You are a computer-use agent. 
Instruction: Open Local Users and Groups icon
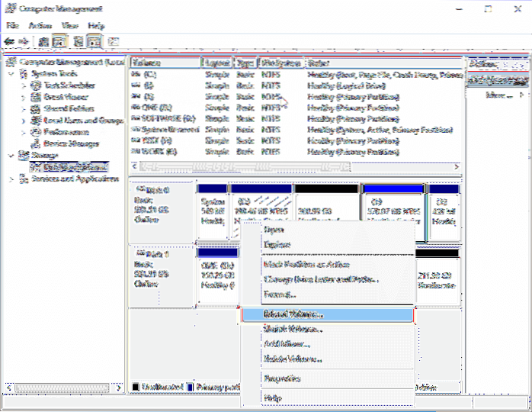tap(35, 120)
